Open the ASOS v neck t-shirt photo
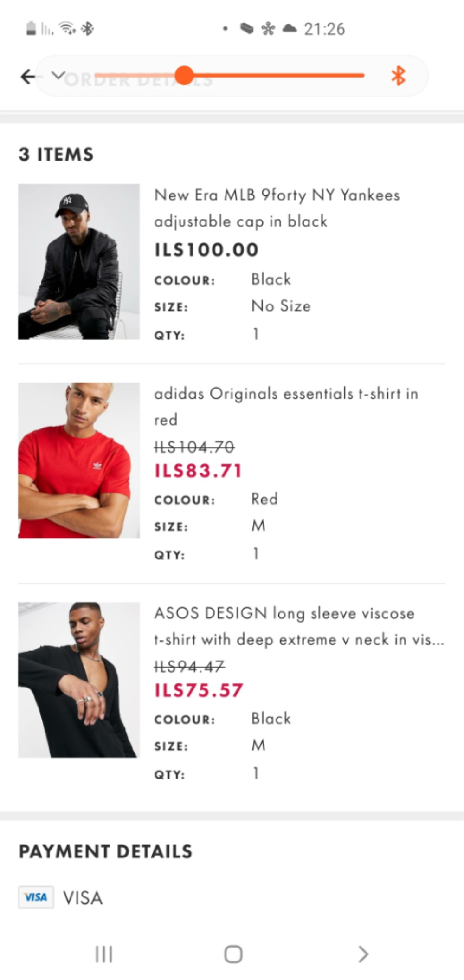This screenshot has height=980, width=464. (79, 680)
